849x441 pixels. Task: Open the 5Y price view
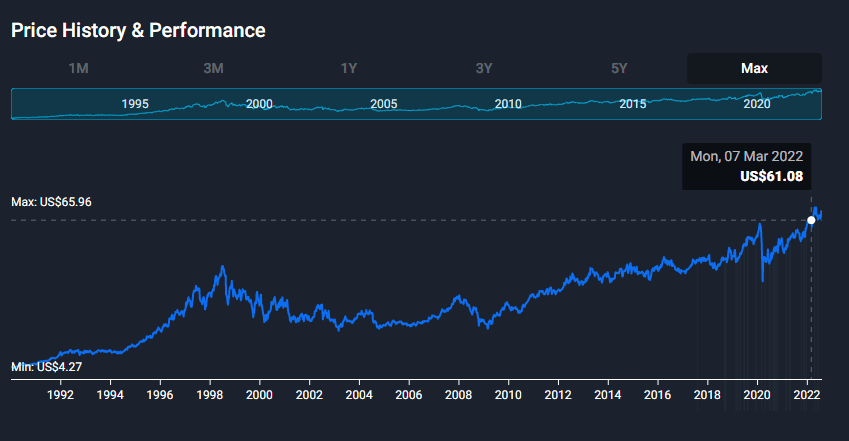(619, 68)
